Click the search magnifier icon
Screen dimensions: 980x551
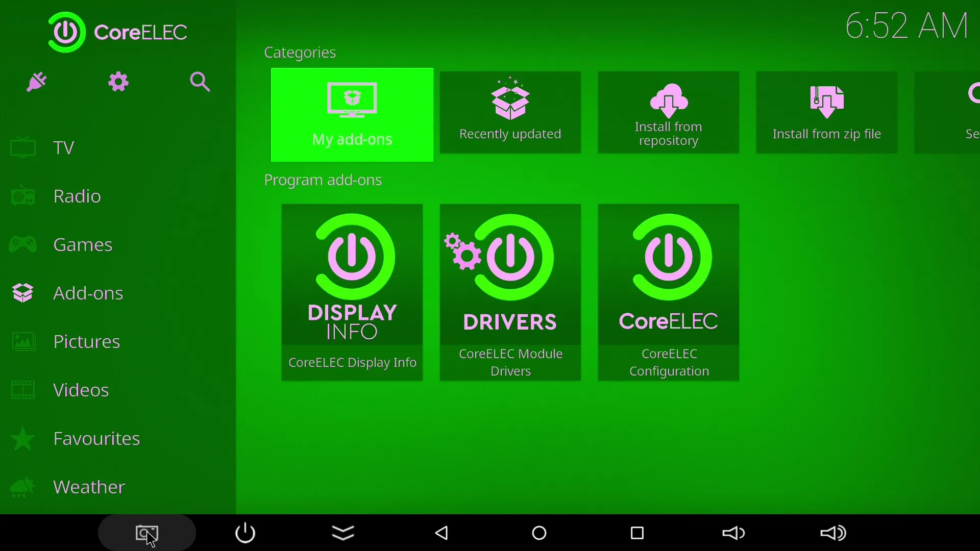coord(200,82)
